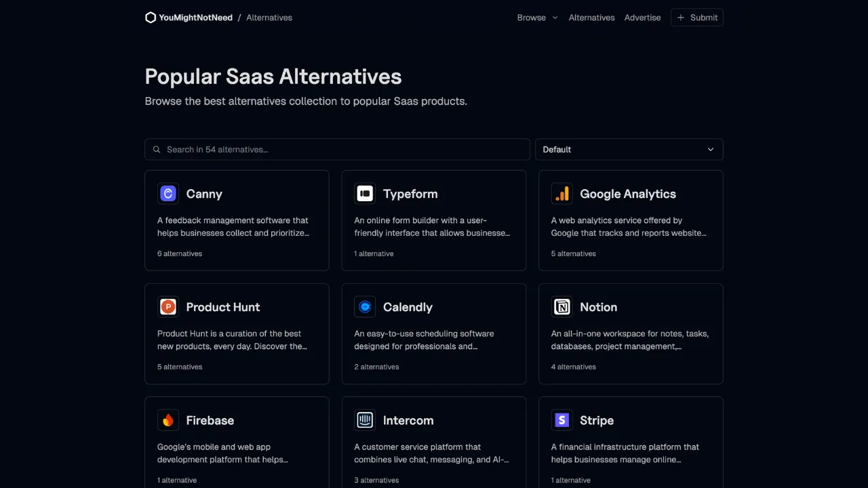Expand the Browse menu chevron
The height and width of the screenshot is (488, 868).
555,18
